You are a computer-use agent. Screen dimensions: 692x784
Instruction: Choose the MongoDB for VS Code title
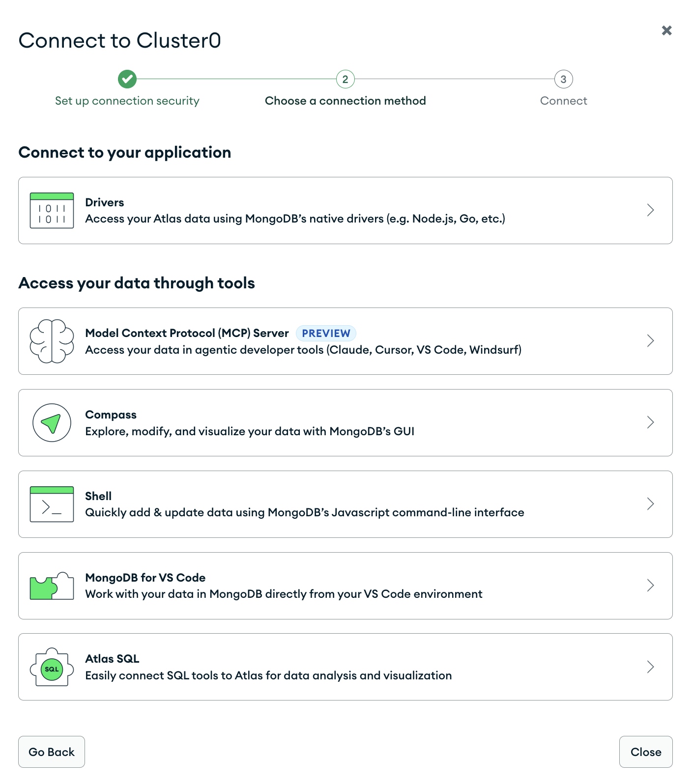145,578
